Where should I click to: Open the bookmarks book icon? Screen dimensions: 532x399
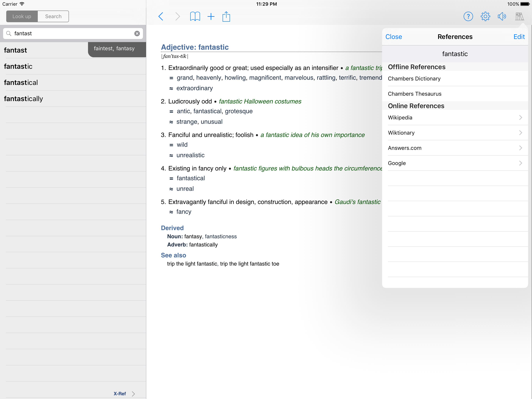(195, 17)
